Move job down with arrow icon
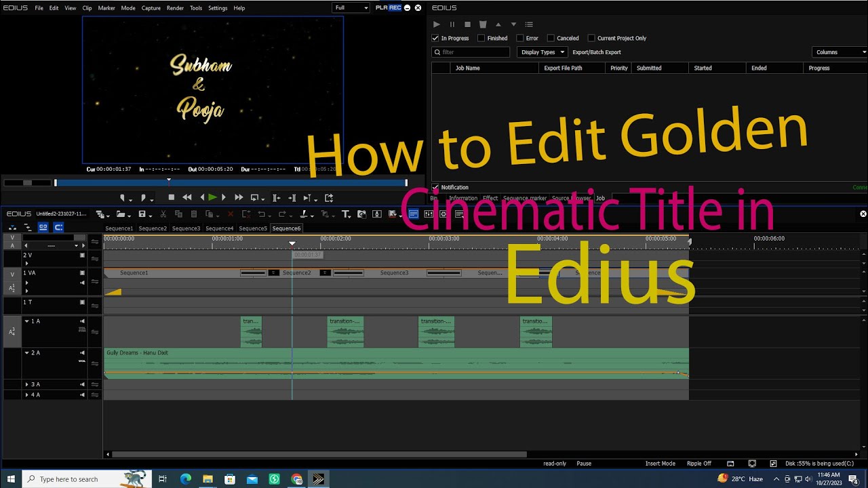 [x=513, y=24]
